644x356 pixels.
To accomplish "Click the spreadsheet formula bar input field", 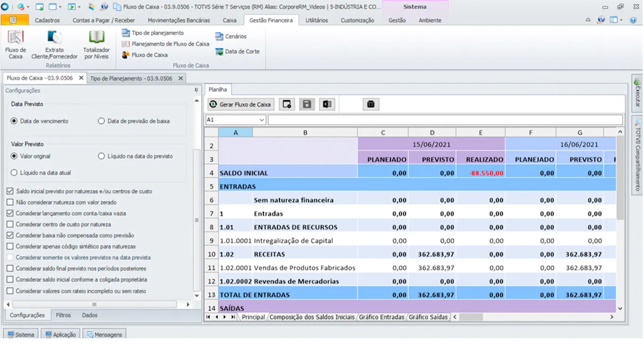I will [445, 120].
